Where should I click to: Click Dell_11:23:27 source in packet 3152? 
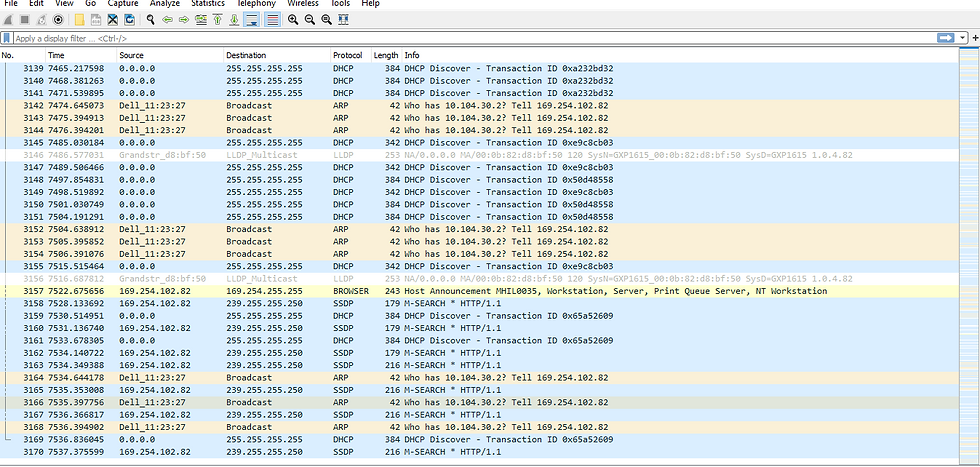coord(152,229)
